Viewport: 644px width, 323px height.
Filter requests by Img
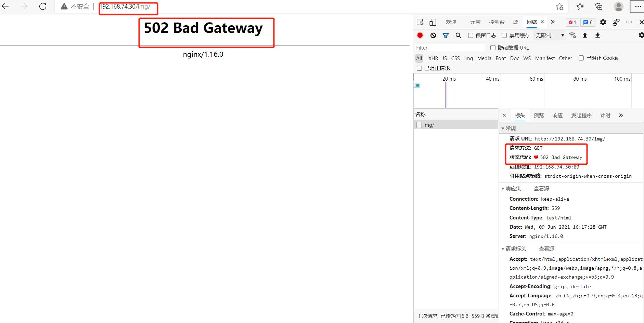point(468,58)
